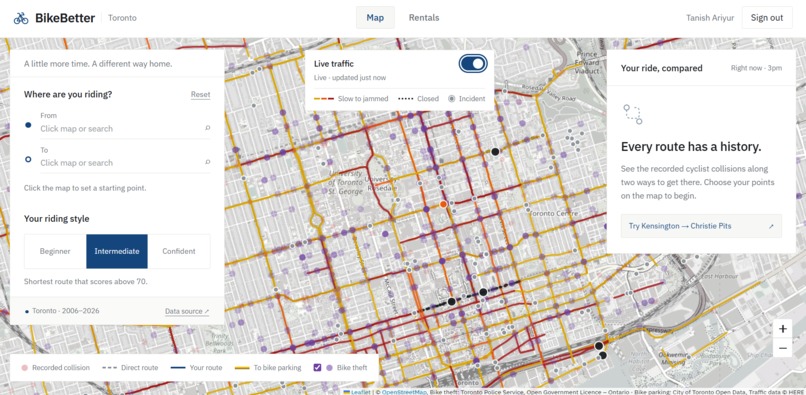Screen dimensions: 806x395
Task: Click the arrow icon on Try Kensington button
Action: click(771, 226)
